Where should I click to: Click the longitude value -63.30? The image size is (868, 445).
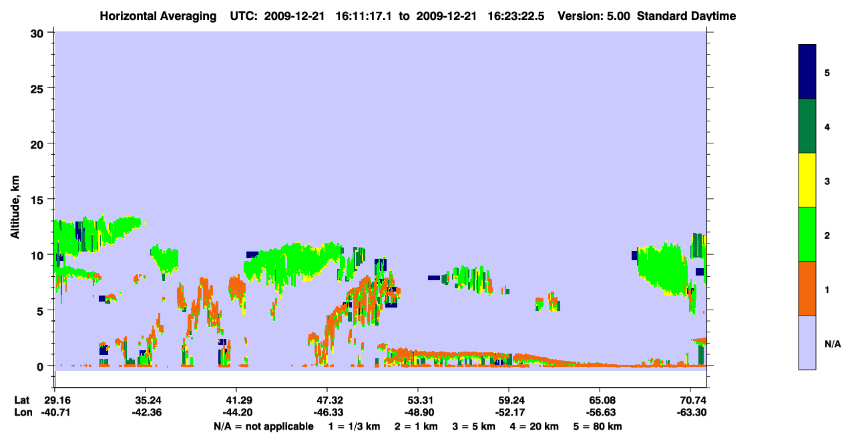(690, 412)
